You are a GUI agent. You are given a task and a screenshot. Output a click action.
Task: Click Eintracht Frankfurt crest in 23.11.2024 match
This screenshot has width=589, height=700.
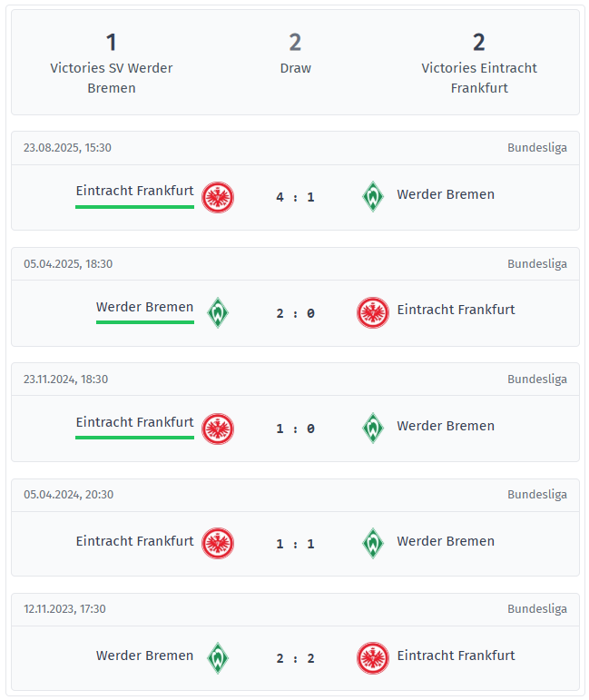[x=218, y=429]
